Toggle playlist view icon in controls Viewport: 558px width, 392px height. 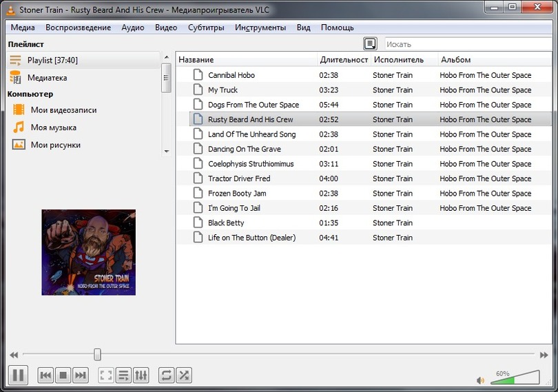123,375
